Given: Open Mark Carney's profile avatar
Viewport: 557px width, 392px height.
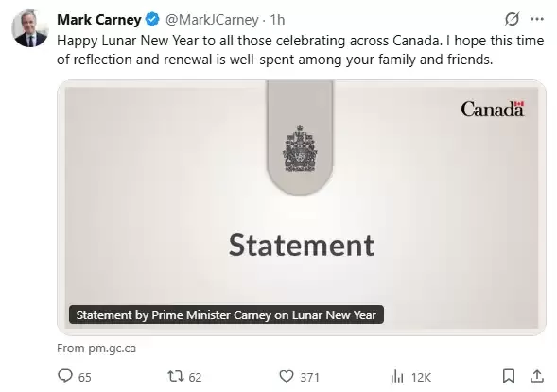Looking at the screenshot, I should pos(30,28).
